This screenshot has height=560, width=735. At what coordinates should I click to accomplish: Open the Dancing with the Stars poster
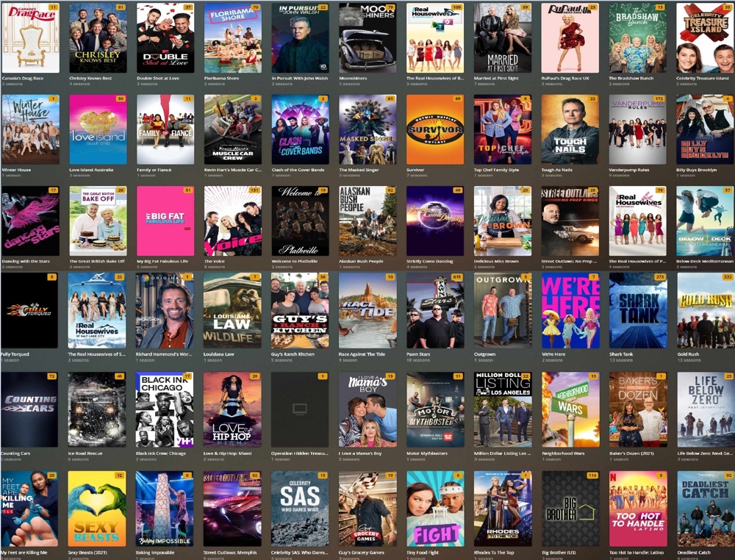click(x=30, y=220)
